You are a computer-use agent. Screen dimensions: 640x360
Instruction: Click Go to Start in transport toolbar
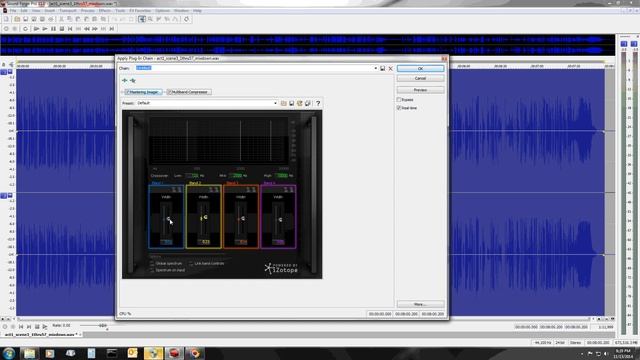pyautogui.click(x=70, y=29)
